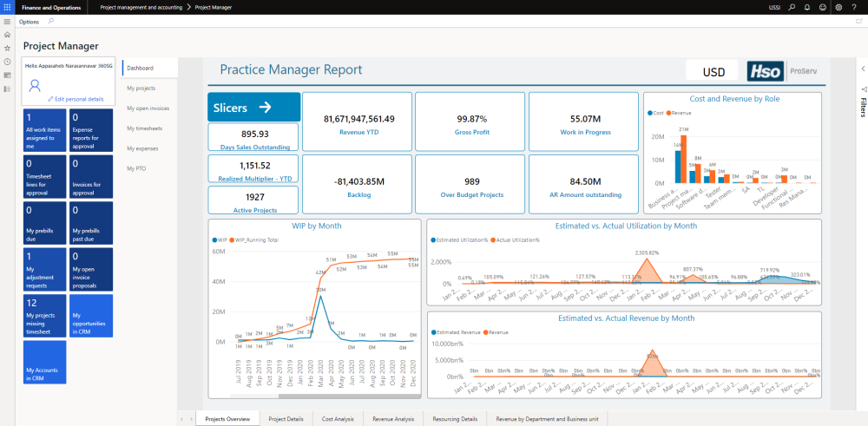Open My Accounts in CRM tile
Image resolution: width=868 pixels, height=426 pixels.
(44, 362)
